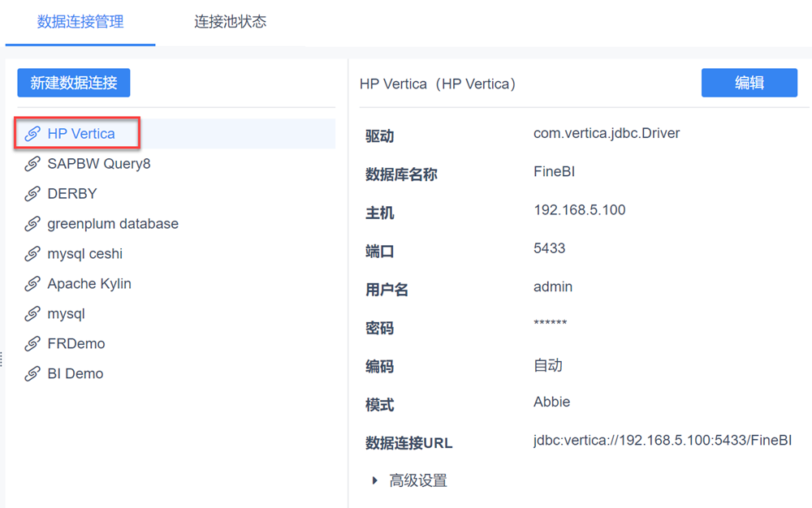Screen dimensions: 812x508
Task: Choose the greenplum database connection entry
Action: (113, 224)
